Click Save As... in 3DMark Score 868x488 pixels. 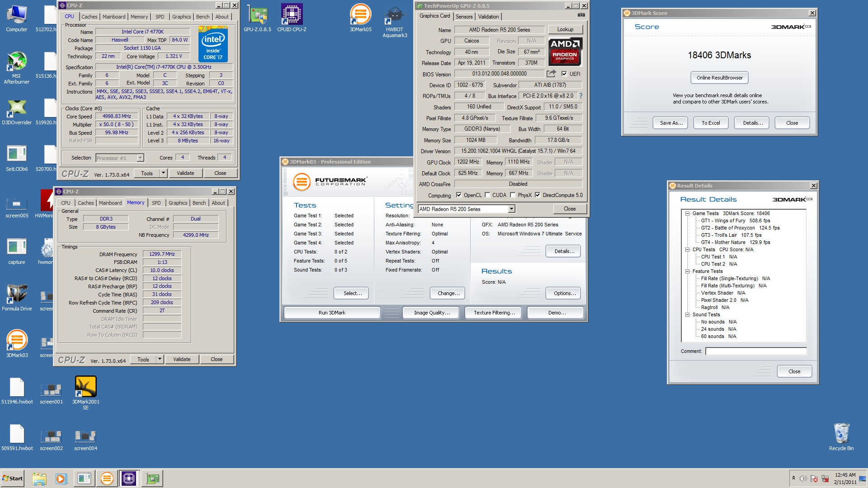tap(671, 123)
